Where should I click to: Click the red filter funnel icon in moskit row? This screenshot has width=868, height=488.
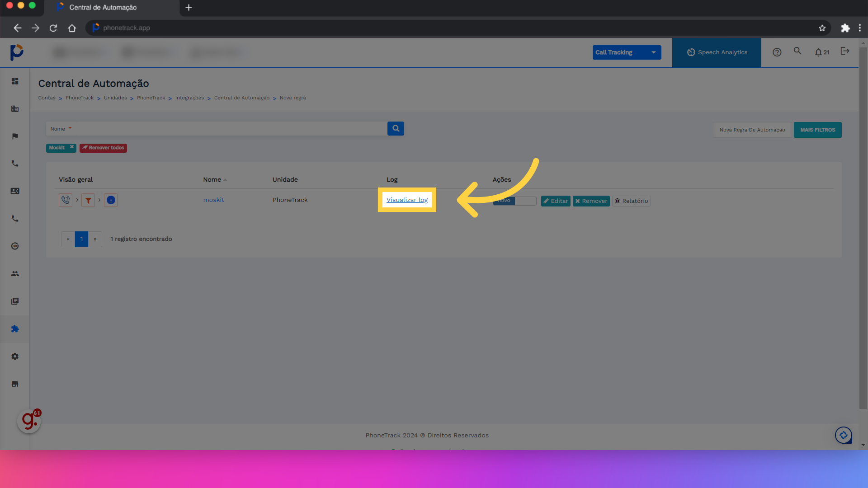click(88, 200)
